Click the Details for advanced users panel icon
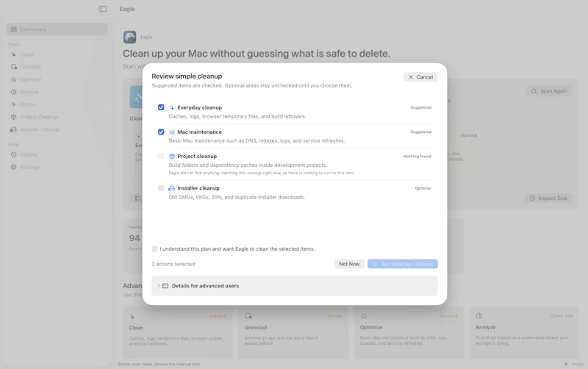 coord(165,286)
